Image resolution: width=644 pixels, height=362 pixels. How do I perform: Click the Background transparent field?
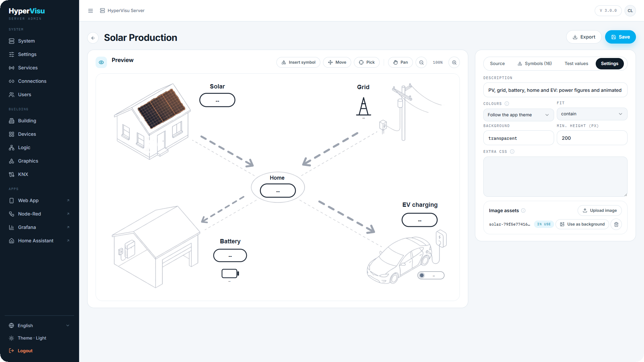coord(518,138)
